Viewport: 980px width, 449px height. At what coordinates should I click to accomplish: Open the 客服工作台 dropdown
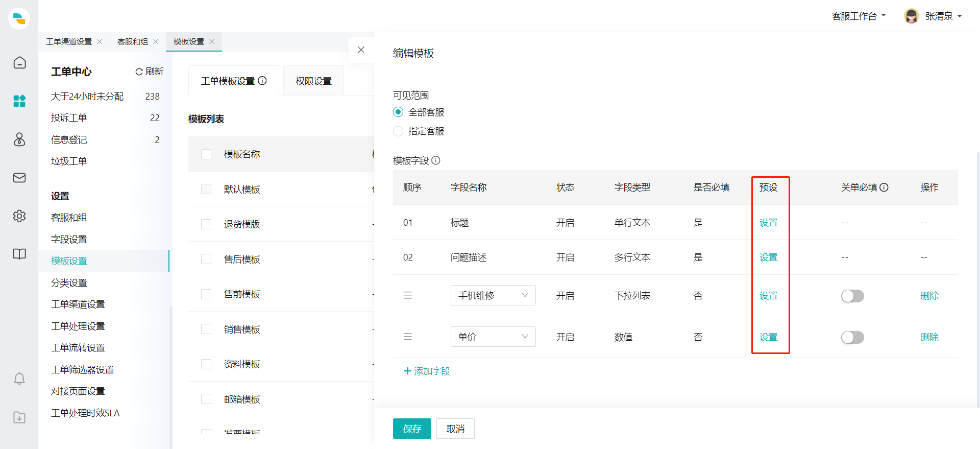coord(859,16)
